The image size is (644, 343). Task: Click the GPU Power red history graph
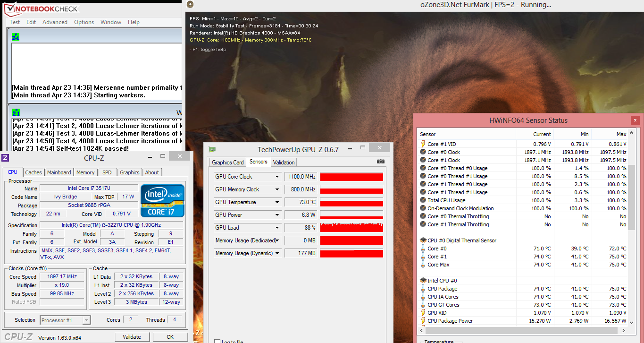[351, 215]
